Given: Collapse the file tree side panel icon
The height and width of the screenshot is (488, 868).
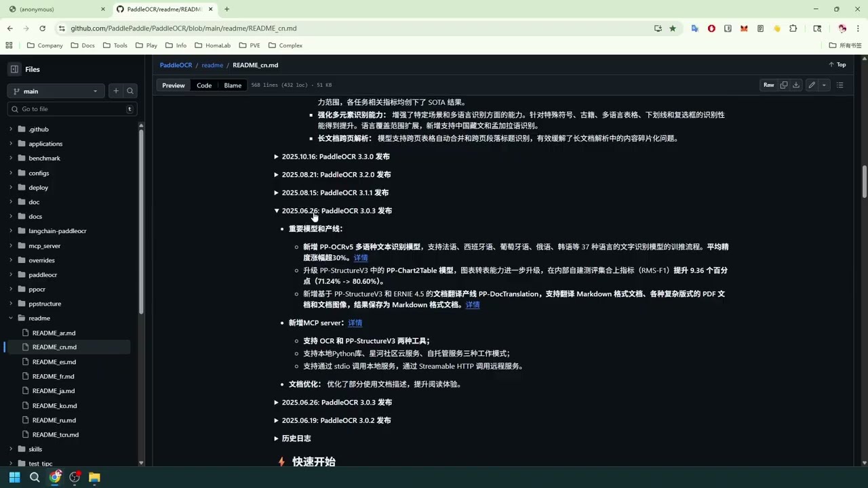Looking at the screenshot, I should pos(14,69).
